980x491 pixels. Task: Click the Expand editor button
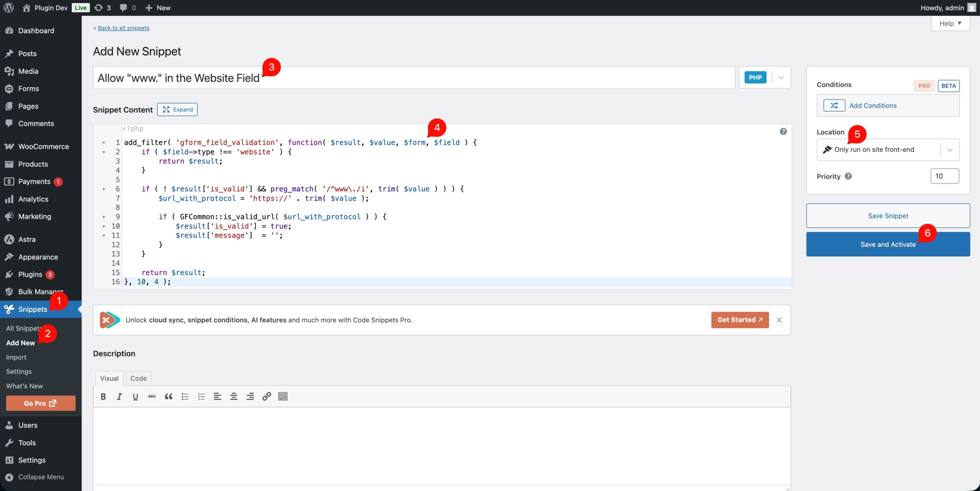[x=177, y=109]
